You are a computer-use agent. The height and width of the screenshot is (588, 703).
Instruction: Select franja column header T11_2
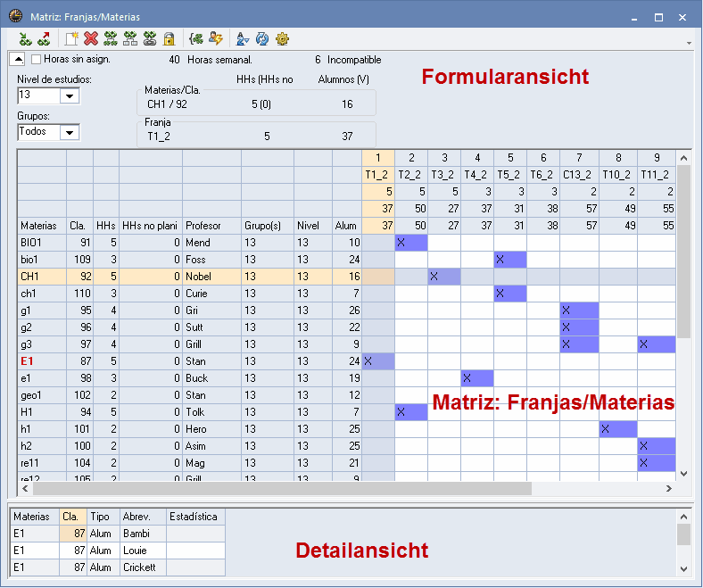(657, 175)
